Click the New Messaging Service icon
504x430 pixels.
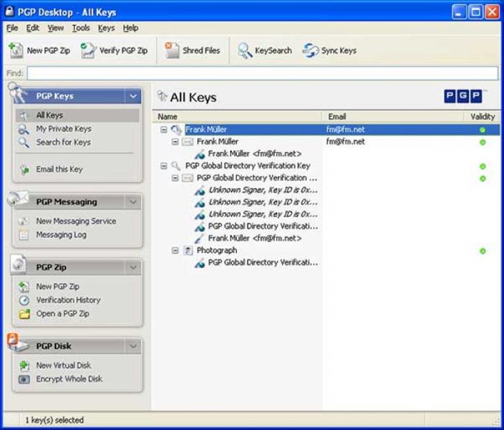pyautogui.click(x=24, y=221)
